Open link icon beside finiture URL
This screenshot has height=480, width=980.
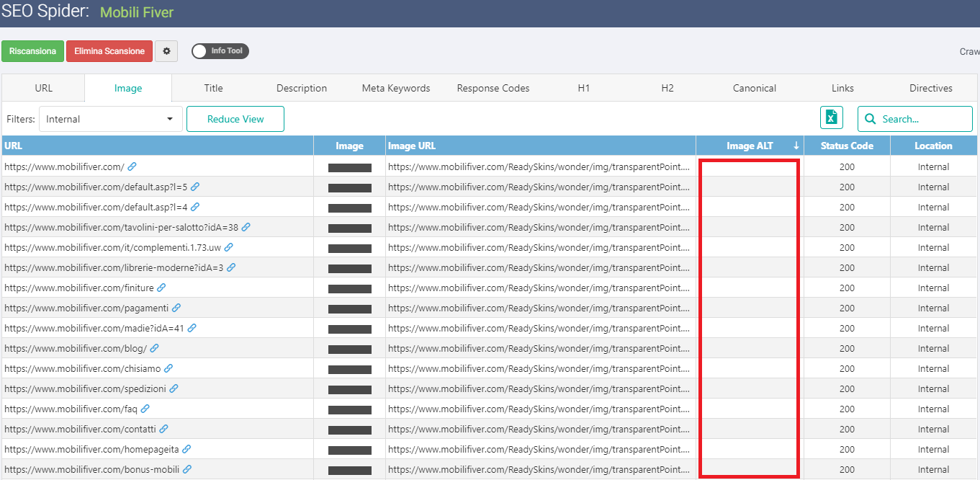coord(161,288)
